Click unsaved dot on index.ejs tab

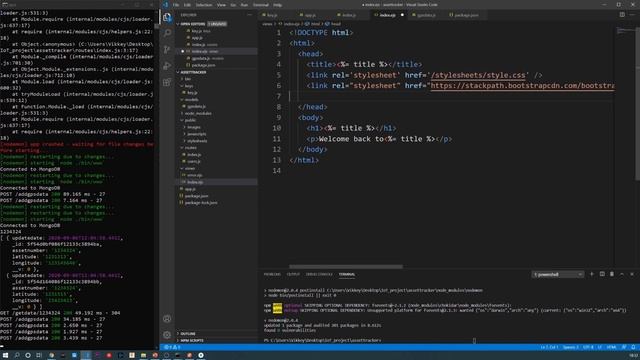(x=402, y=15)
